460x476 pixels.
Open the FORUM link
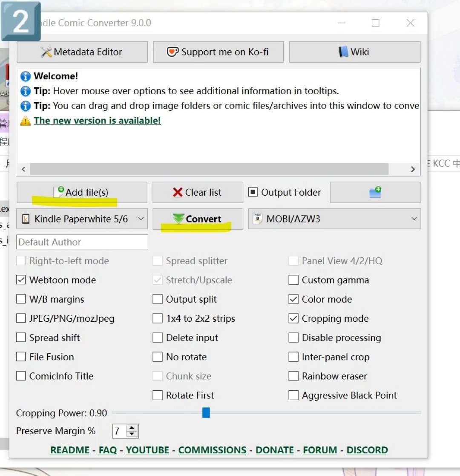pos(320,450)
